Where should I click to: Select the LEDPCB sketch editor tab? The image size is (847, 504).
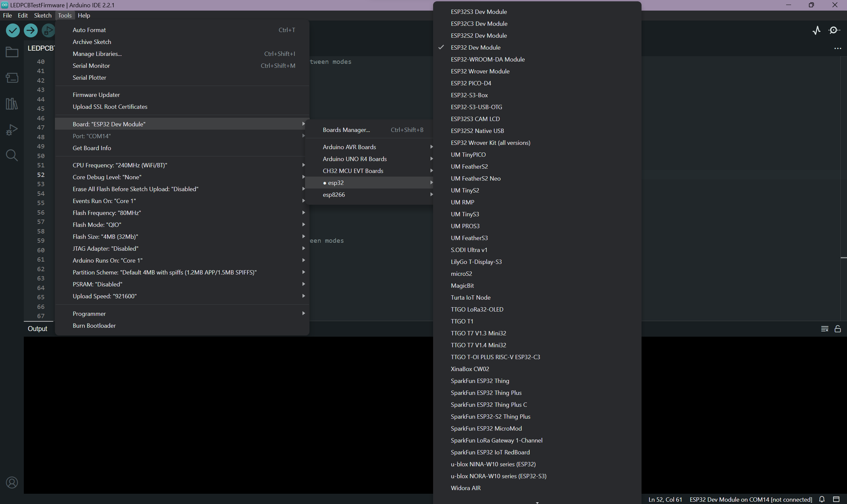coord(40,48)
